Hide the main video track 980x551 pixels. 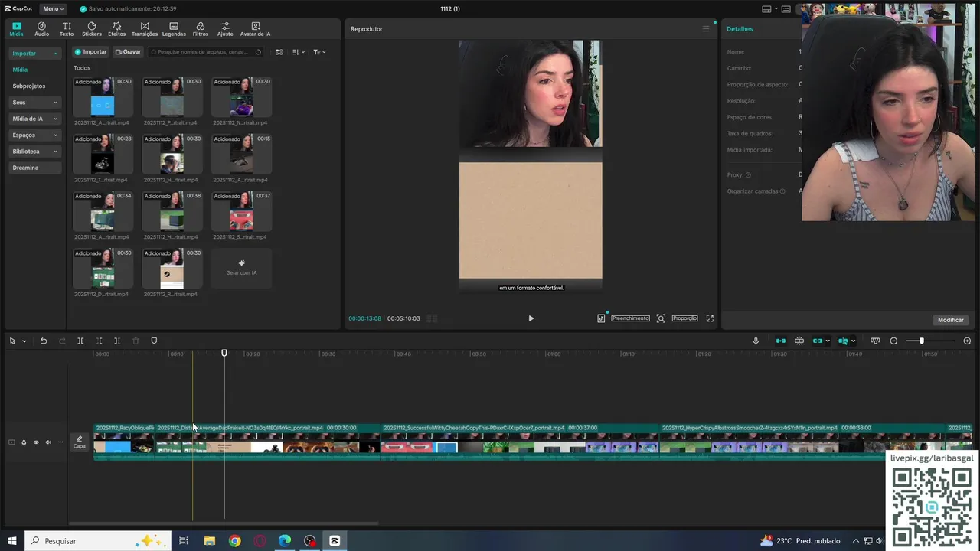click(36, 442)
